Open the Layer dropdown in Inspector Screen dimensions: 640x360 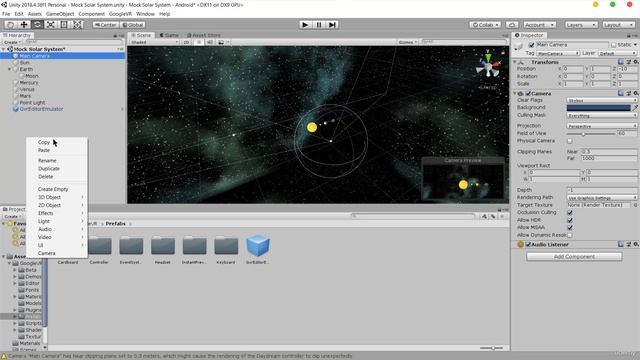click(x=617, y=53)
